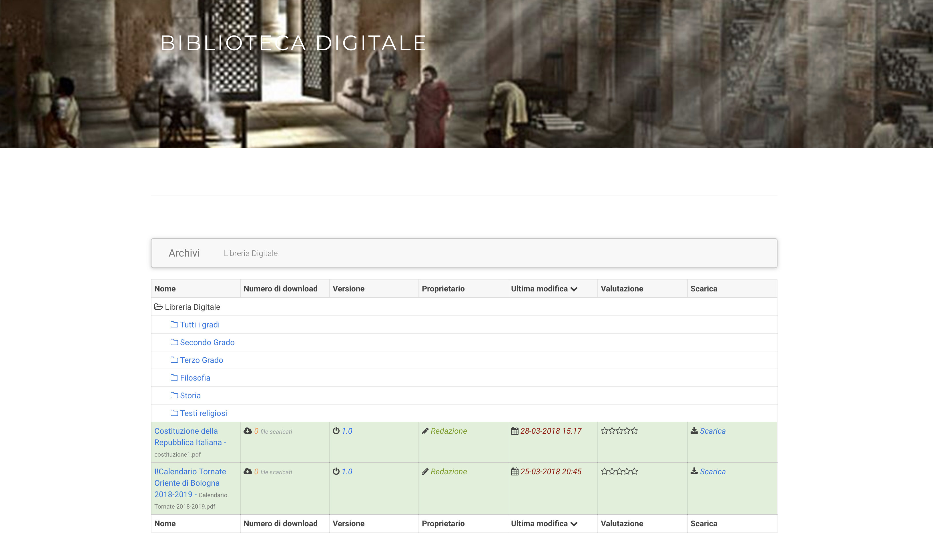The image size is (933, 560).
Task: Click Ultima modifica chevron in table footer
Action: 574,524
